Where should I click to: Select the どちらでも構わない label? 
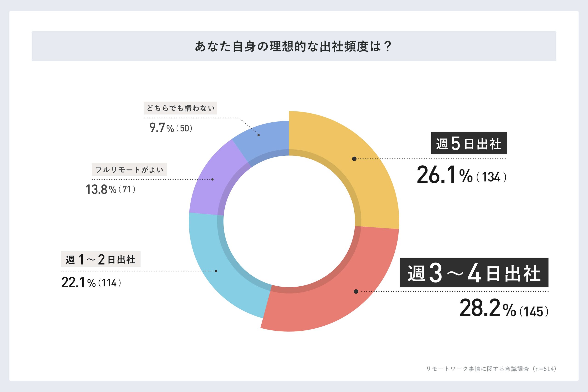pyautogui.click(x=181, y=108)
